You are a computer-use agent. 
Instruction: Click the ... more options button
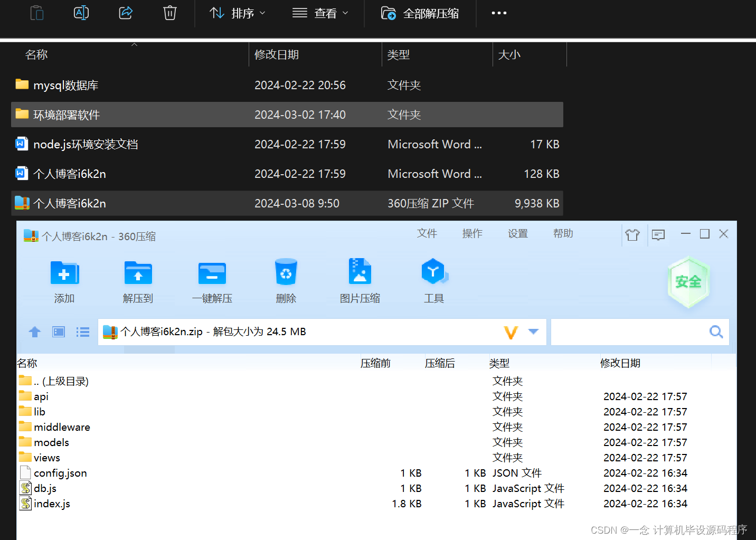pyautogui.click(x=498, y=13)
